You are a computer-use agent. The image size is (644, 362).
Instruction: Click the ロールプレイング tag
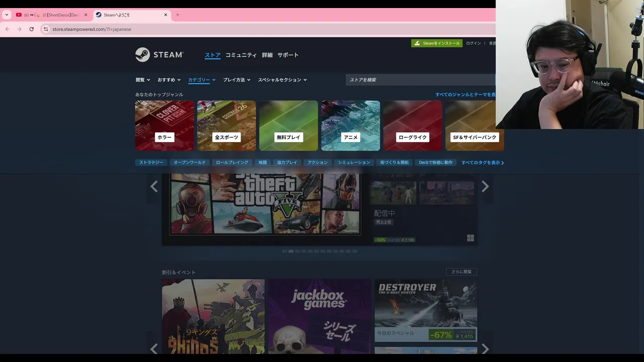click(x=232, y=162)
